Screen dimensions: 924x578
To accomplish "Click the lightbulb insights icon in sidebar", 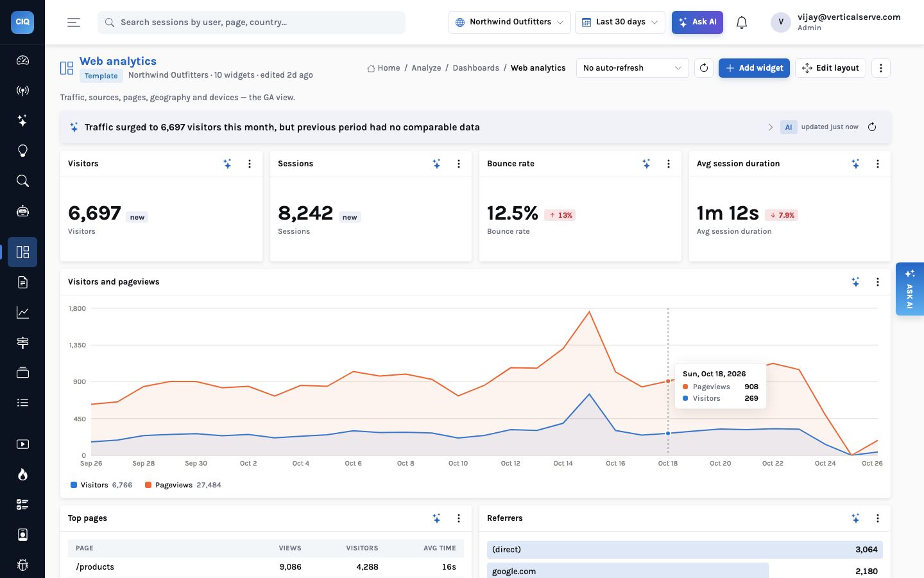I will tap(22, 151).
